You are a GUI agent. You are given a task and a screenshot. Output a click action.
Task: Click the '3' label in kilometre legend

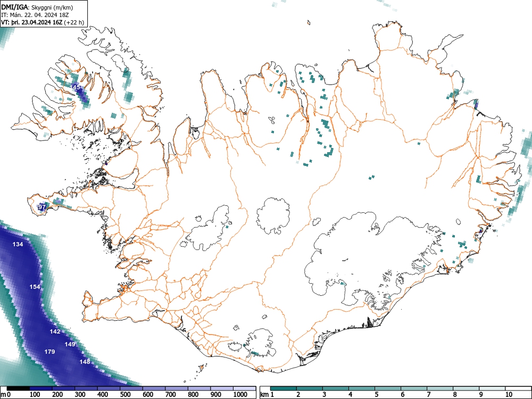325,395
